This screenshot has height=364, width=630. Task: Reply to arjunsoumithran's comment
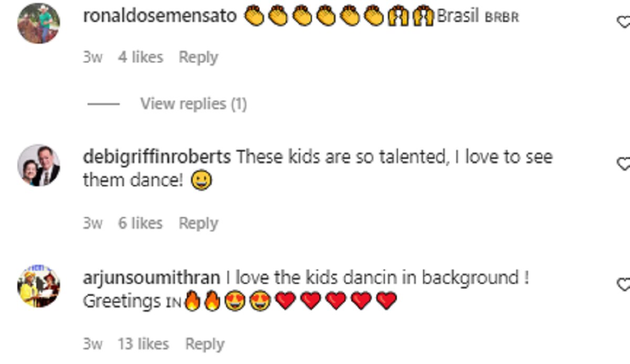(204, 344)
